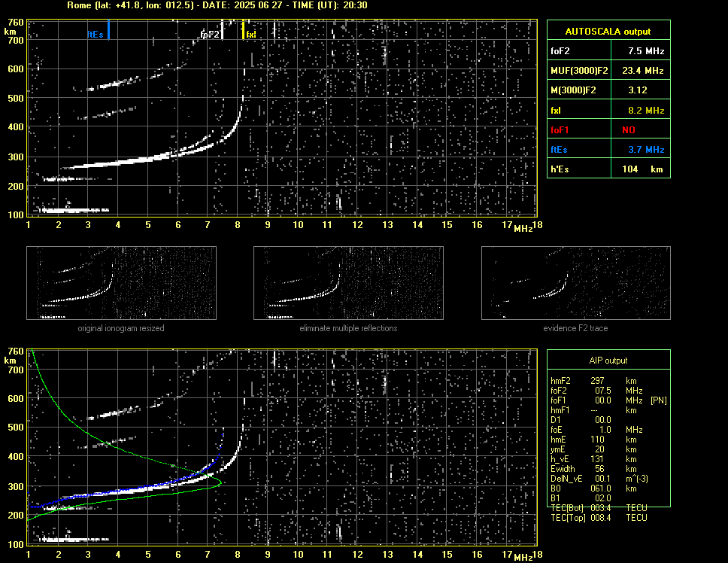
Task: Click the Es layer trace on top ionogram
Action: [x=74, y=210]
